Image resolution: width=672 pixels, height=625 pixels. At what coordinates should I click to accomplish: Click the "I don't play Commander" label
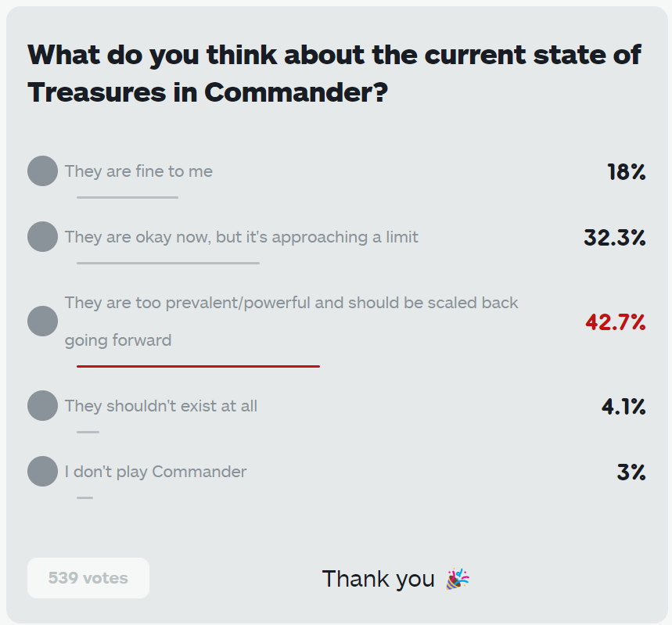pos(155,471)
